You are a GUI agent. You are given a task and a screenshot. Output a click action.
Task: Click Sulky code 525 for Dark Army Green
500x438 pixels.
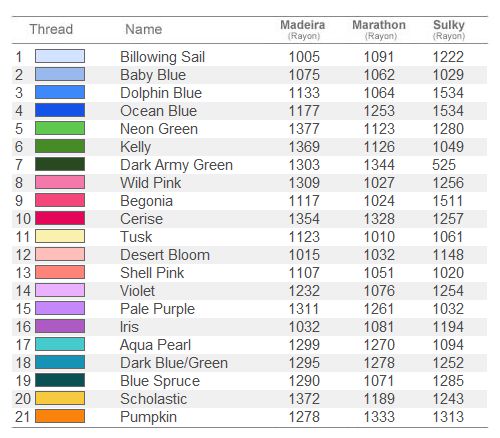pos(444,165)
